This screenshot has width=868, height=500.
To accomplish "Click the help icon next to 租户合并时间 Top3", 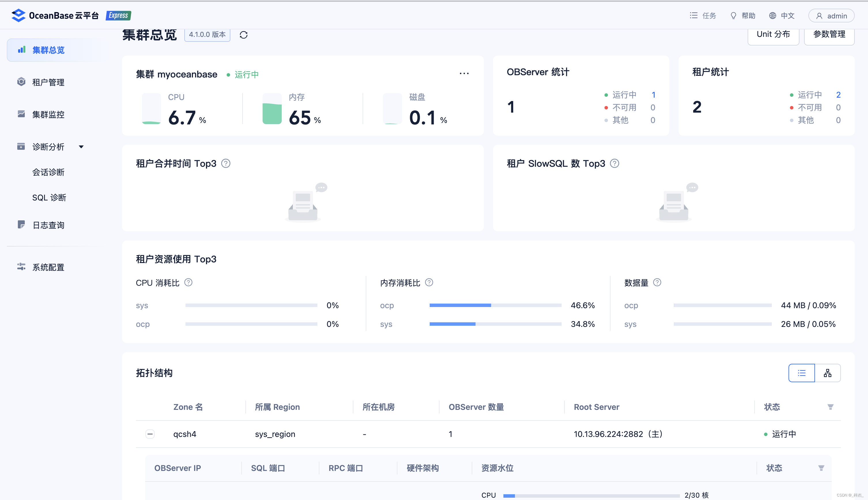I will 225,164.
